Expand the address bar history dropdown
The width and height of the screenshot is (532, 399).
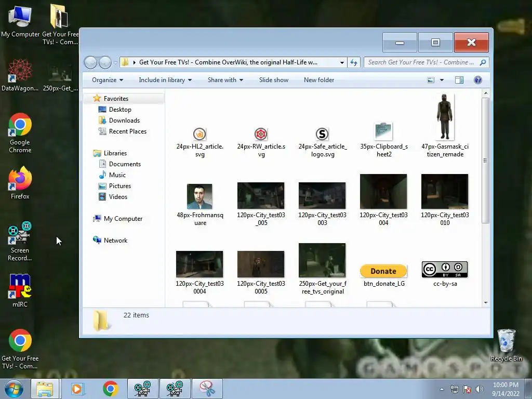342,62
